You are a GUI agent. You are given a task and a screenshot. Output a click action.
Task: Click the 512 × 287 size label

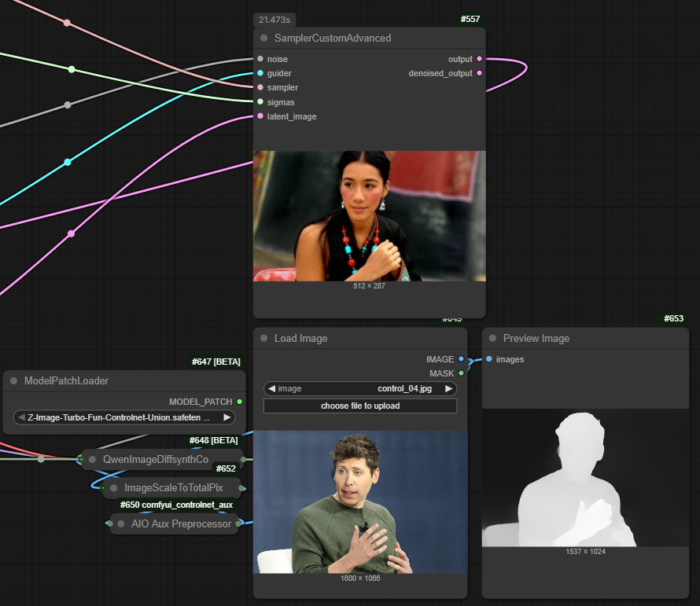point(369,286)
